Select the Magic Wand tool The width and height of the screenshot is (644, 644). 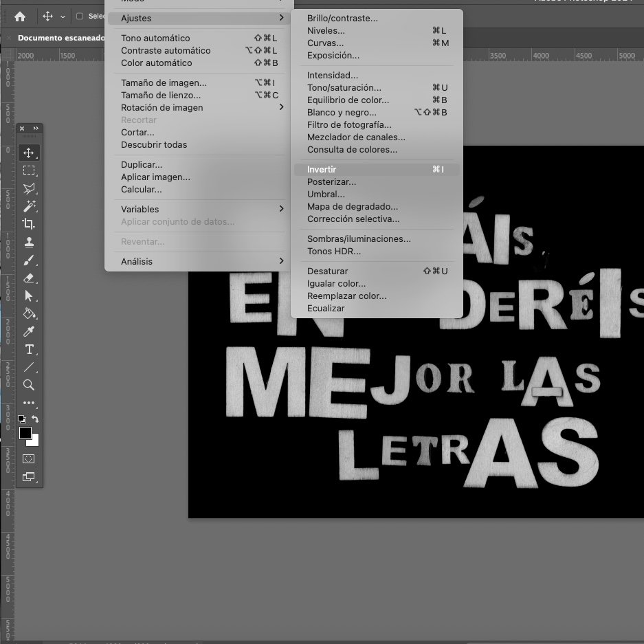point(29,206)
